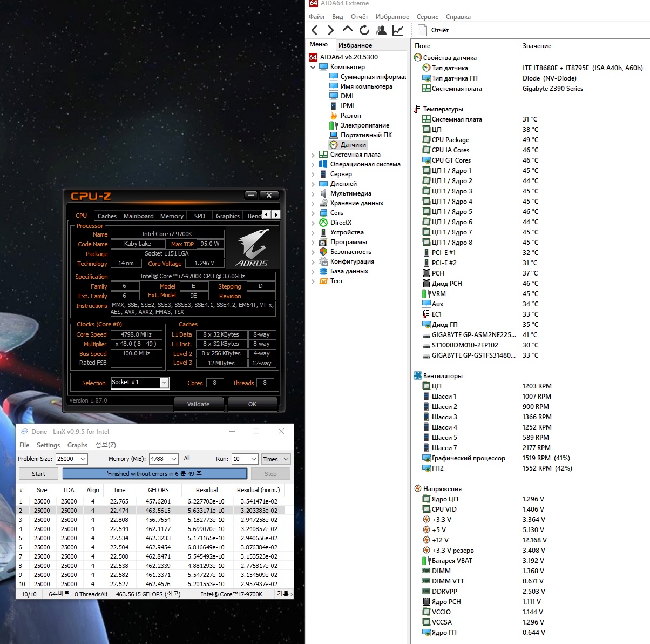Click the GFLOPS column header in LinX
Viewport: 650px width, 644px height.
click(x=158, y=490)
